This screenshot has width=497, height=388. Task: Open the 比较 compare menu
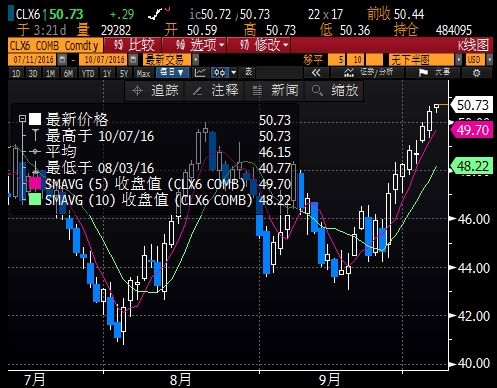(x=133, y=45)
